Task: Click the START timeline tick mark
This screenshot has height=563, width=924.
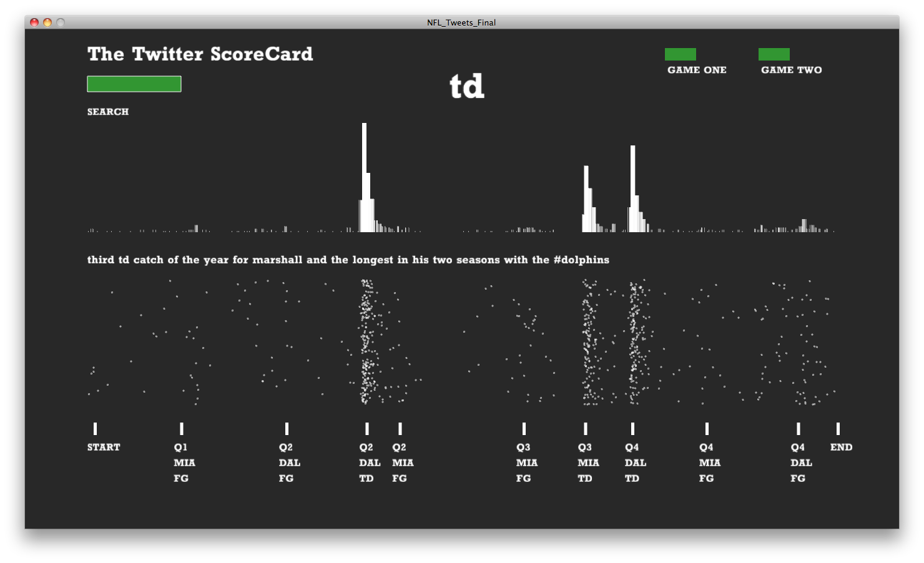Action: pyautogui.click(x=95, y=429)
